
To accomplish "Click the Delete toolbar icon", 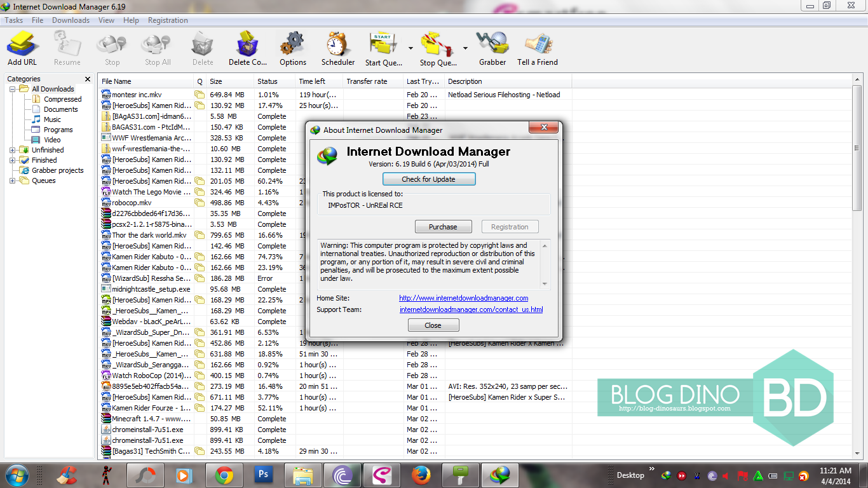I will point(203,49).
